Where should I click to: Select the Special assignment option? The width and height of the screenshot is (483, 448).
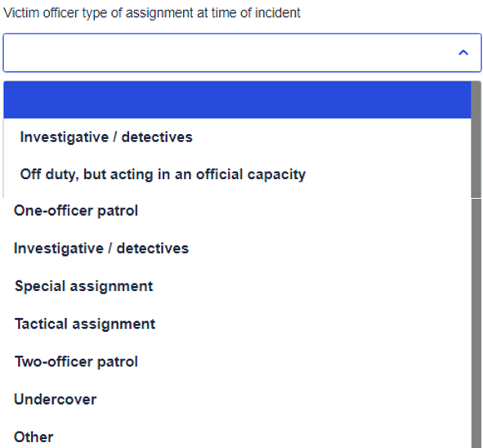coord(84,286)
